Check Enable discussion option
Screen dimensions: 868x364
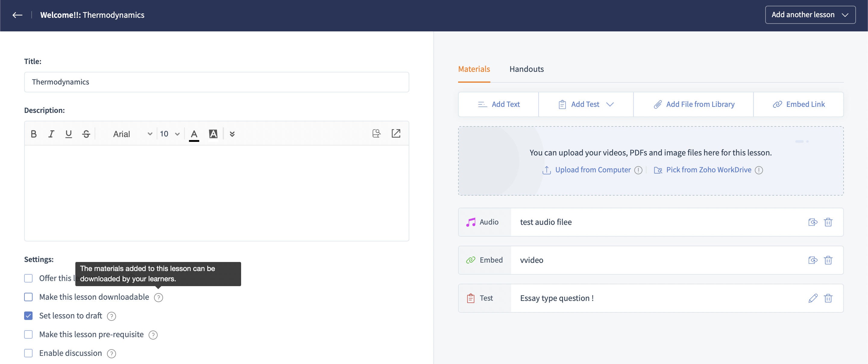[x=28, y=353]
